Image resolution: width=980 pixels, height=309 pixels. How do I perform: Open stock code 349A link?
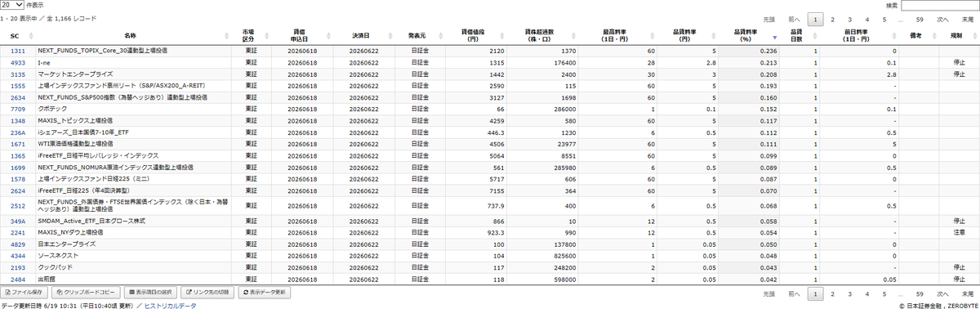point(17,221)
